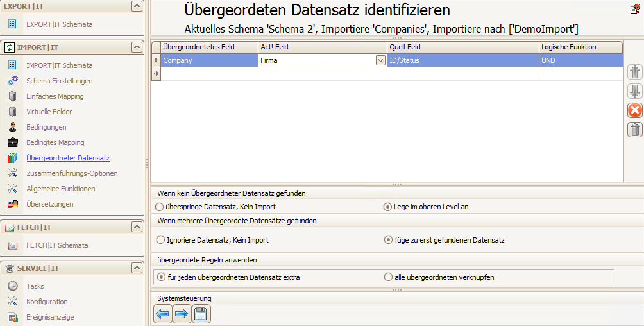Click the trash can icon
This screenshot has height=326, width=644.
[635, 130]
